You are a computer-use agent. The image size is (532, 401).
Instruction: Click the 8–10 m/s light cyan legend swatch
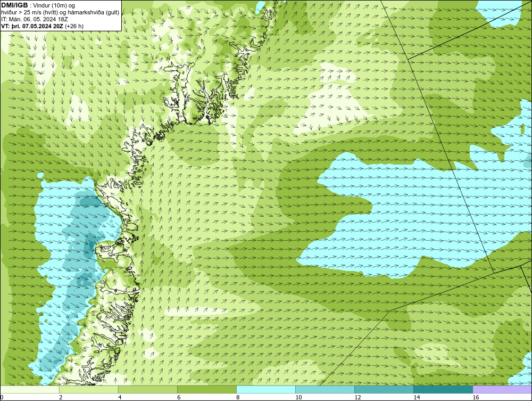265,389
